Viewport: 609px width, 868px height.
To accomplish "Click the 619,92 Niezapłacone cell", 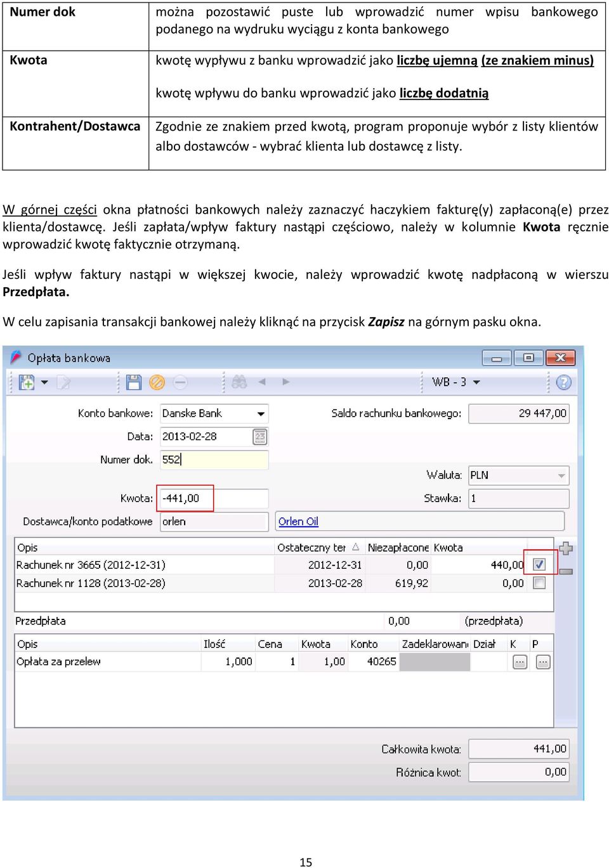I will [398, 583].
